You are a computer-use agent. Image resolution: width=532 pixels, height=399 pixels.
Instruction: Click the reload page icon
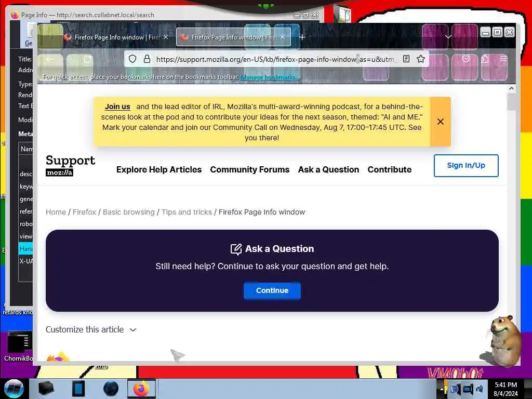coord(87,59)
